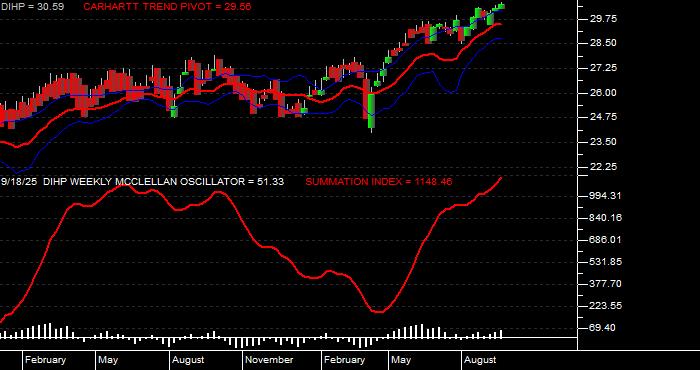Click the second May date label

pyautogui.click(x=401, y=360)
